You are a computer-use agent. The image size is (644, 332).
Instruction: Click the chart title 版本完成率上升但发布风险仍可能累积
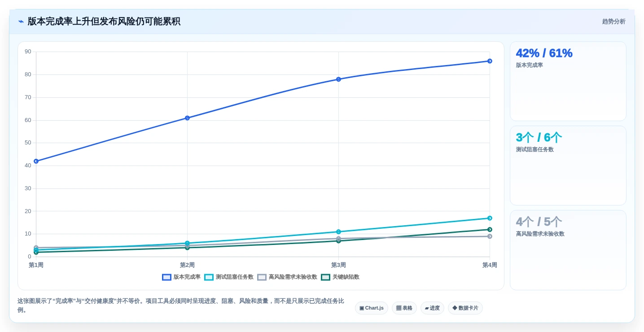point(104,22)
